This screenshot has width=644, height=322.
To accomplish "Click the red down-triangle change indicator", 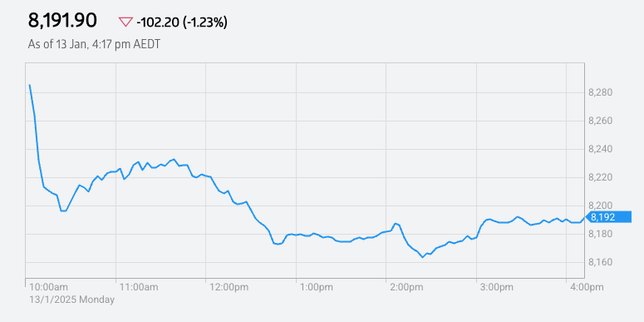I will pos(125,22).
